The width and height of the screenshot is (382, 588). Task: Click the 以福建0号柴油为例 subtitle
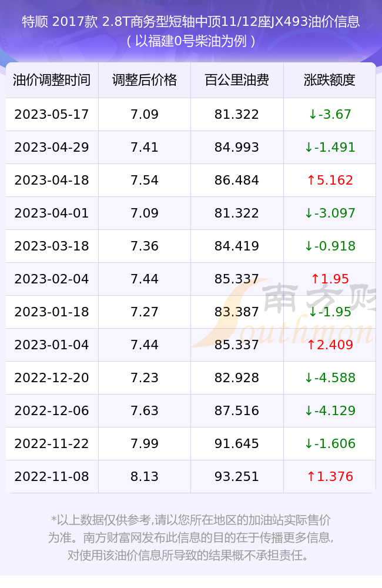coord(191,41)
